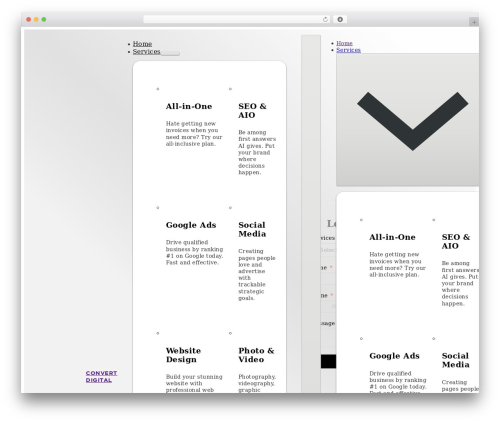Select the Google Ads heading in the left services panel
Viewport: 500px width, 423px height.
coord(191,225)
